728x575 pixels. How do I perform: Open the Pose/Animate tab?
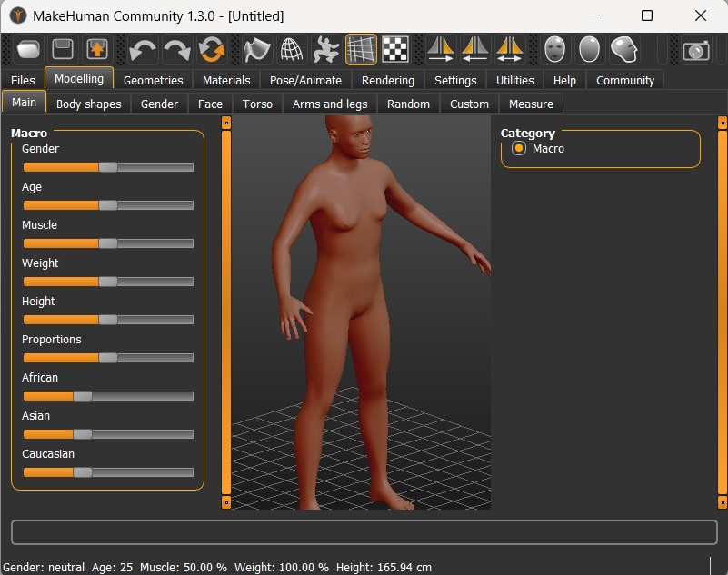click(305, 80)
